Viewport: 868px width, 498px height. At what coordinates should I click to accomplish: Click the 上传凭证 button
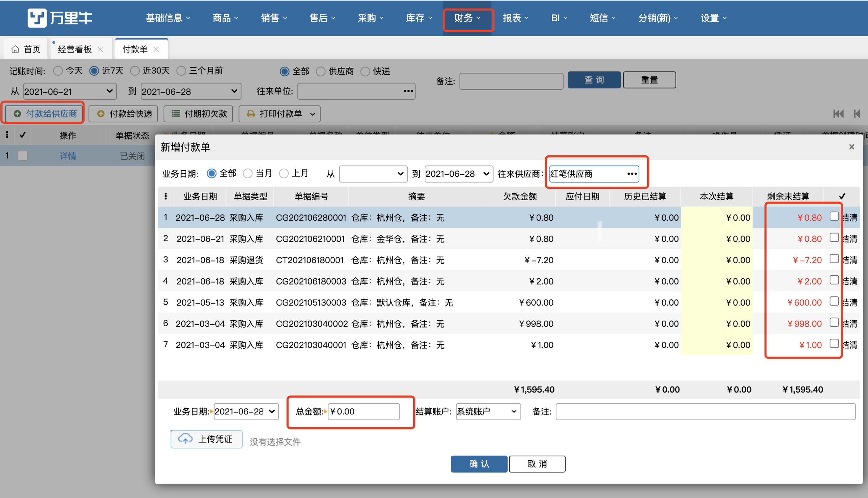coord(206,439)
